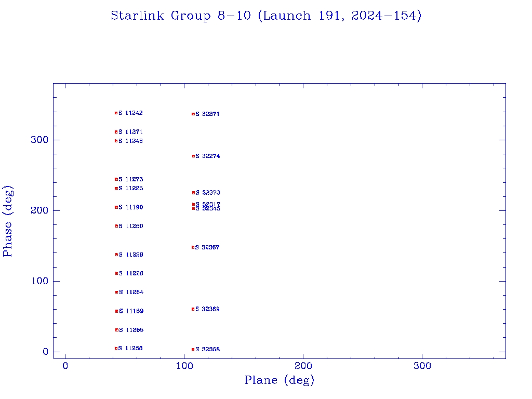This screenshot has height=399, width=532.
Task: Select the satellite label "S 11256"
Action: coord(130,348)
